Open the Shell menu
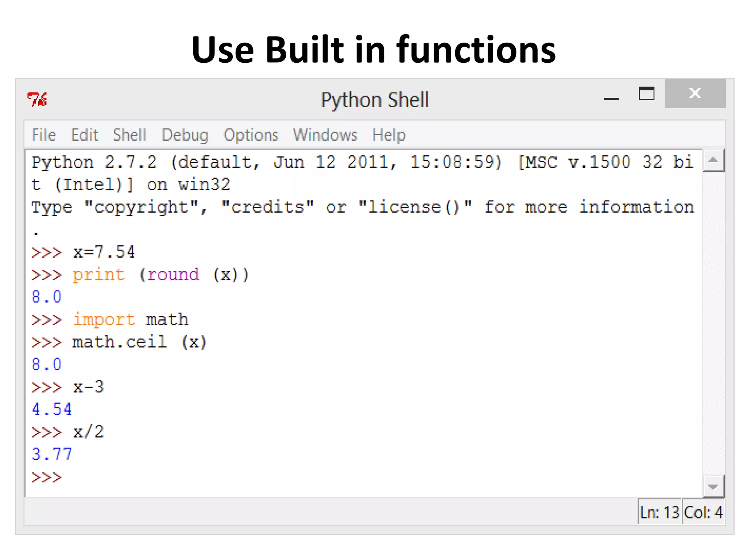This screenshot has width=747, height=560. [129, 135]
